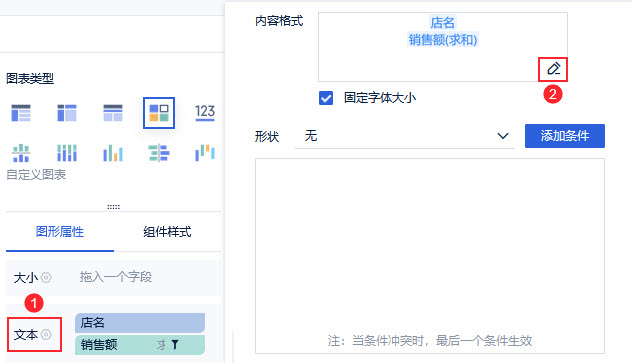Click the 形状 label

click(x=267, y=137)
